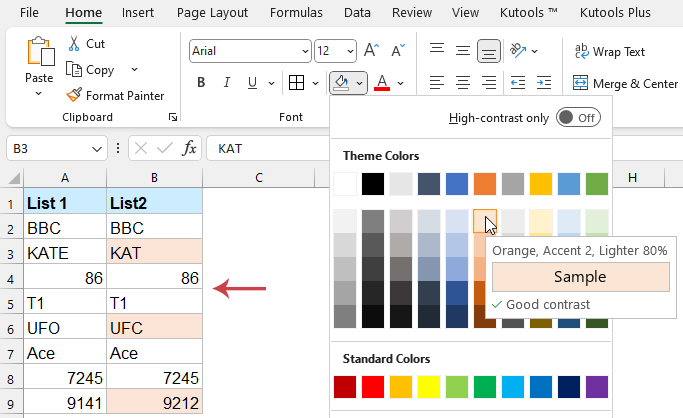Switch to the Review tab
683x418 pixels.
click(x=412, y=13)
